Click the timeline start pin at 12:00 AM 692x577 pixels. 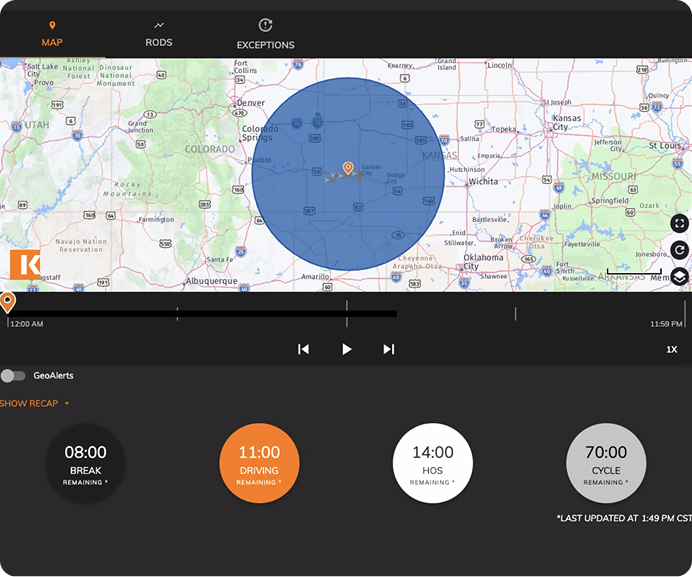click(x=8, y=302)
